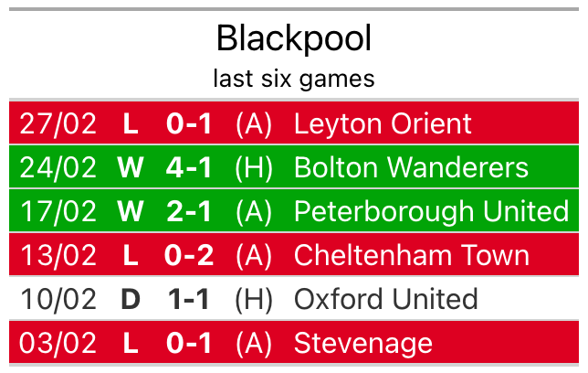Open the Stevenage opponent name

click(x=363, y=343)
